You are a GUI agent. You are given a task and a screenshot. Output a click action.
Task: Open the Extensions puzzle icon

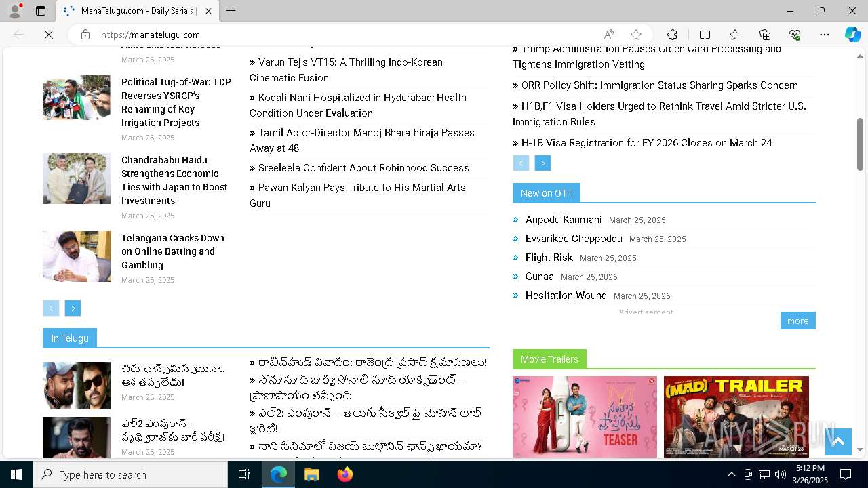point(672,35)
